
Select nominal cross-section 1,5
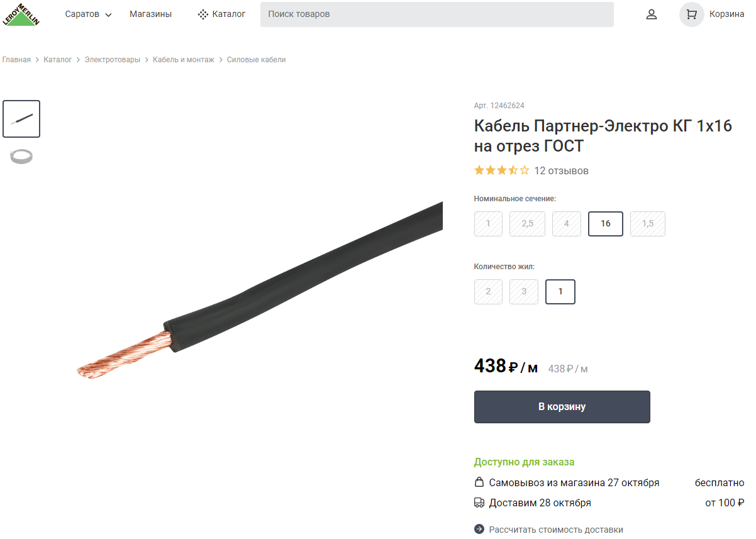(648, 224)
